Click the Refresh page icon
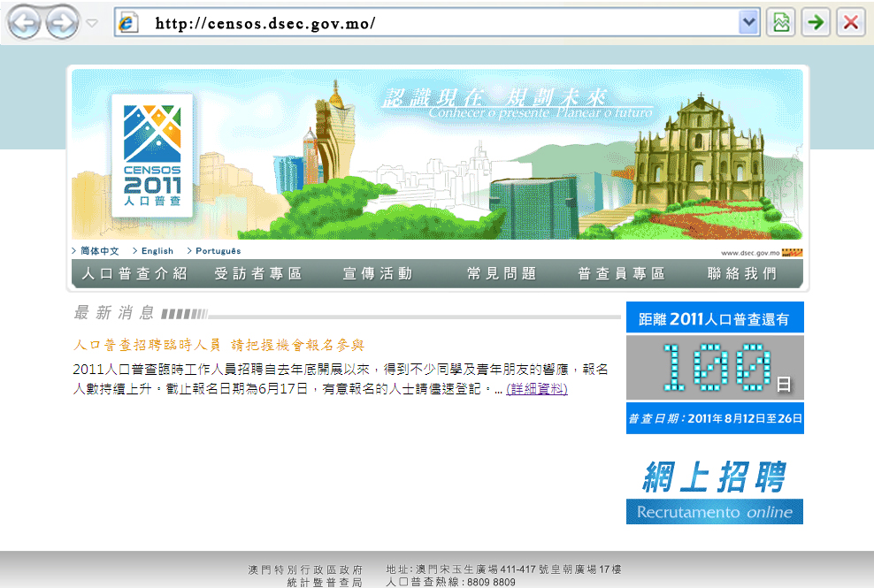This screenshot has height=588, width=874. [781, 23]
